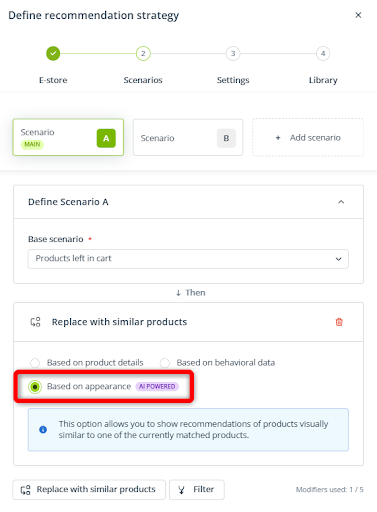377x512 pixels.
Task: Click the MAIN label on Scenario A
Action: click(32, 144)
